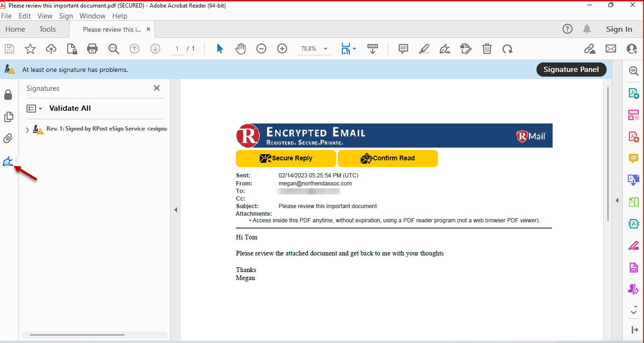Open the Comment tool in right rail
Viewport: 644px width, 343px height.
634,158
